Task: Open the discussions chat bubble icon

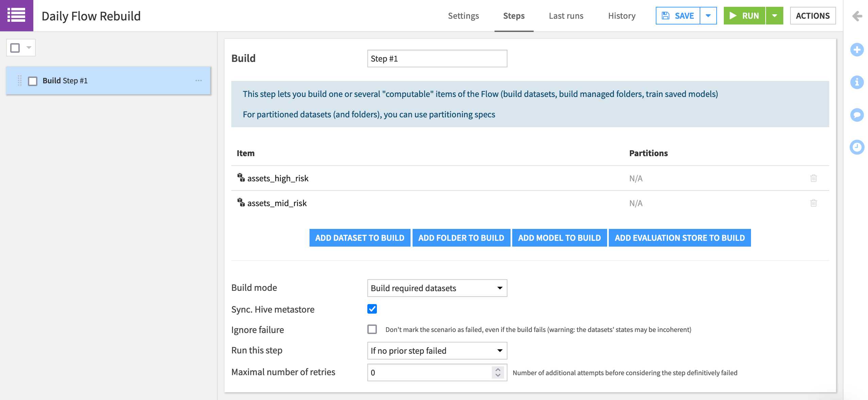Action: [x=857, y=115]
